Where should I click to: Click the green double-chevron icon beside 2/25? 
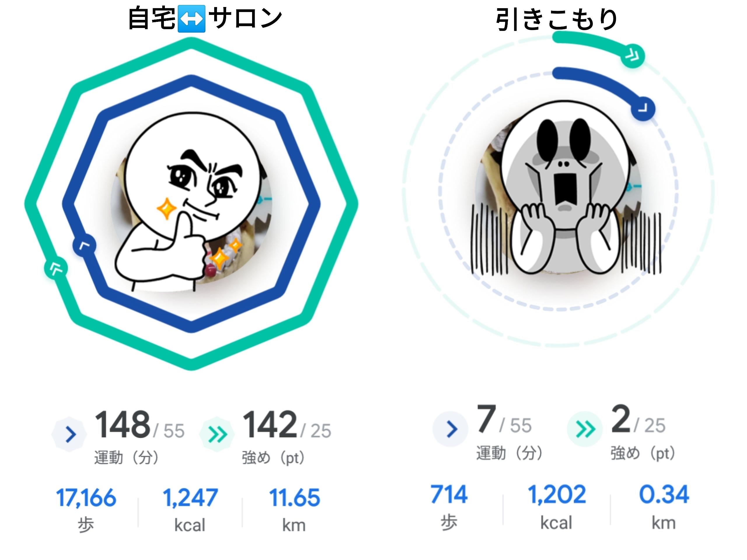pos(584,429)
